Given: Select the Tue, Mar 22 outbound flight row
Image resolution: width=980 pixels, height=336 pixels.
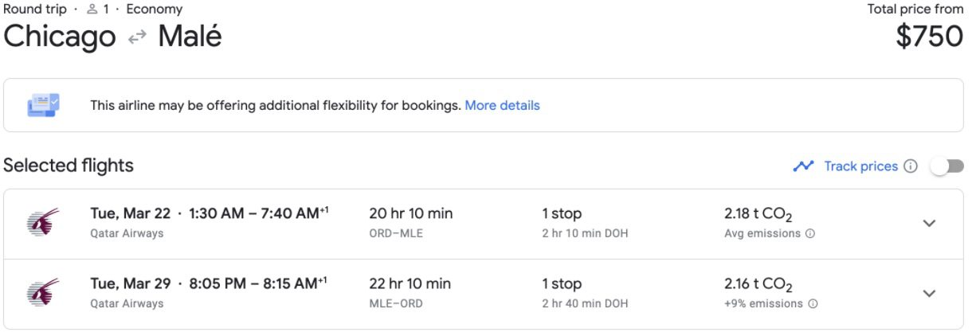Looking at the screenshot, I should click(209, 214).
